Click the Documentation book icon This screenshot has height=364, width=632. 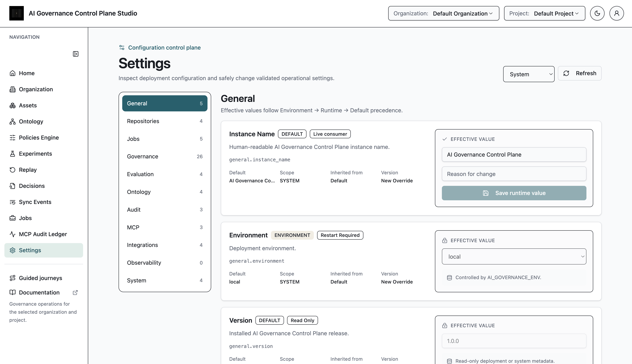[12, 292]
